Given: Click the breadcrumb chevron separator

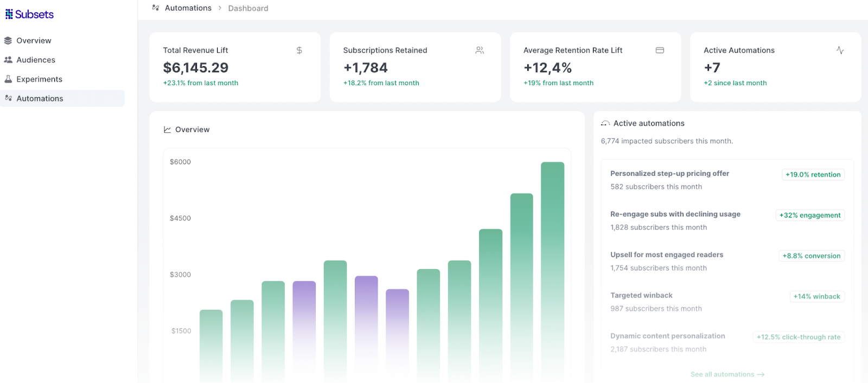Looking at the screenshot, I should pos(220,8).
